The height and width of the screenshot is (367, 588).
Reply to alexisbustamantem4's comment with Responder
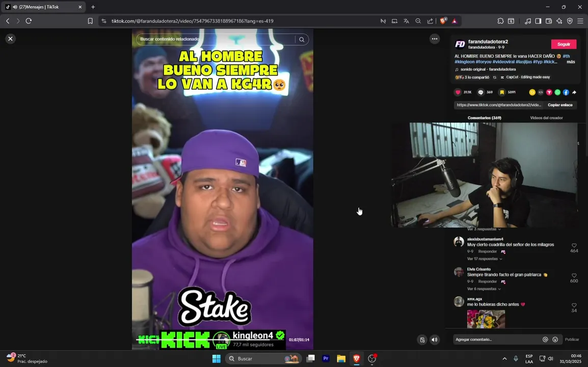488,251
